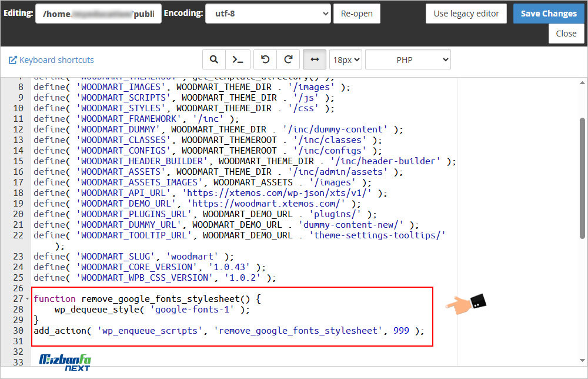This screenshot has height=379, width=588.
Task: Click line number 30 in the gutter
Action: click(x=18, y=331)
